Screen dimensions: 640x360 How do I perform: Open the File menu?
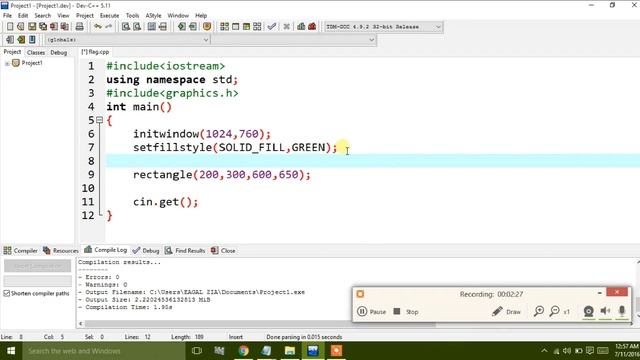7,16
